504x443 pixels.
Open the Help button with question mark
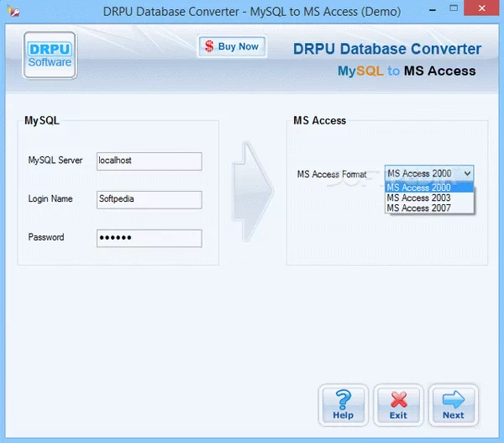coord(343,405)
